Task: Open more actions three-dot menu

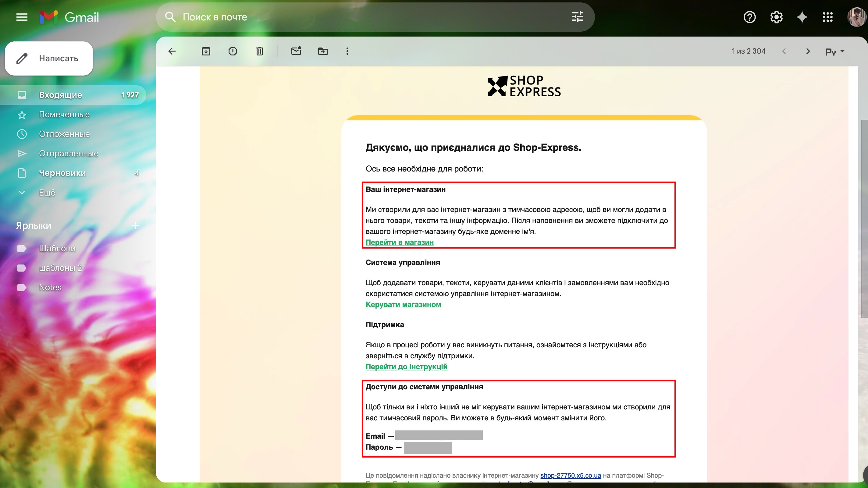Action: click(x=347, y=51)
